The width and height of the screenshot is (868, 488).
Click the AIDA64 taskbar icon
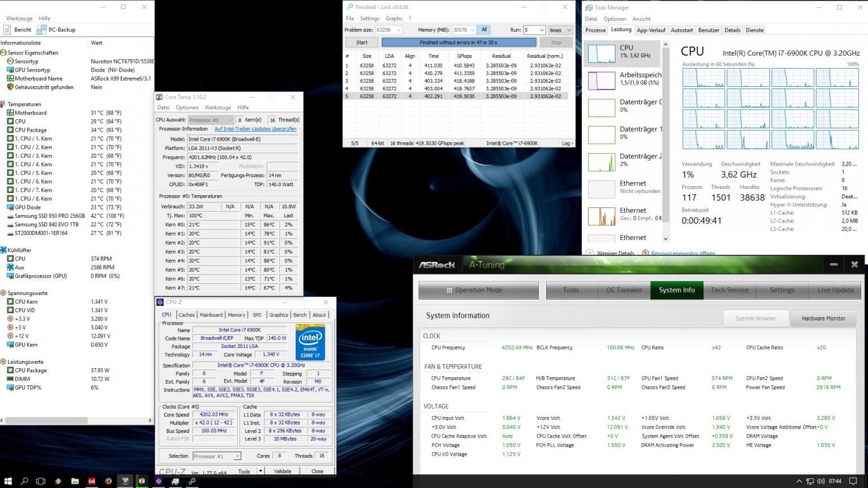click(x=91, y=481)
